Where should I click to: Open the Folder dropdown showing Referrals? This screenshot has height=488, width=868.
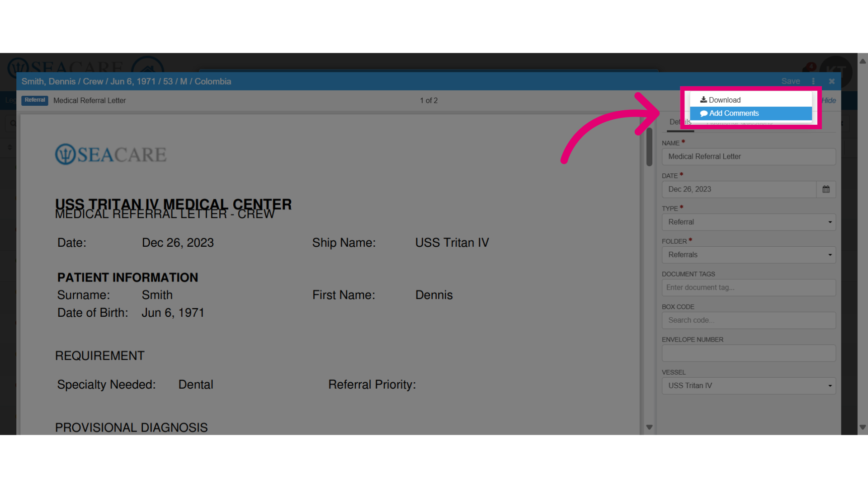749,255
